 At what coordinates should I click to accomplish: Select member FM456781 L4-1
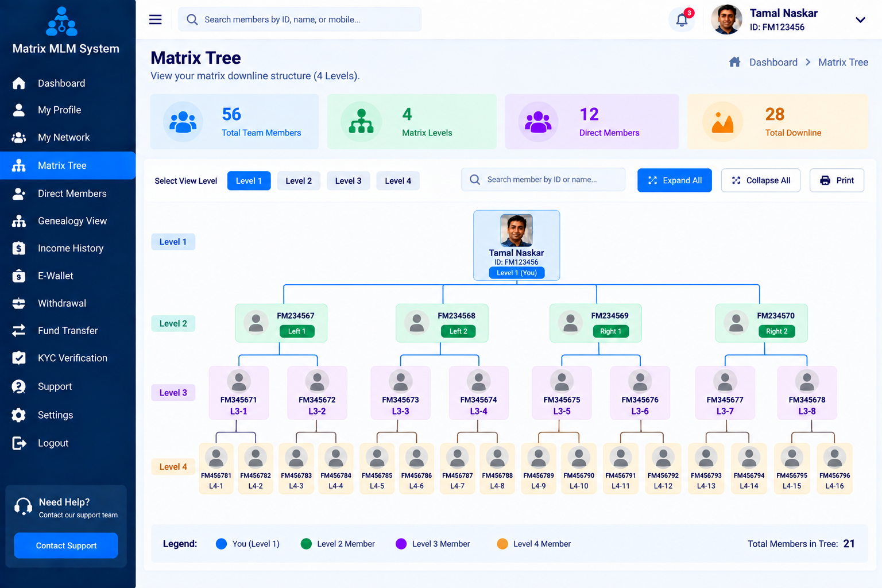pyautogui.click(x=216, y=469)
